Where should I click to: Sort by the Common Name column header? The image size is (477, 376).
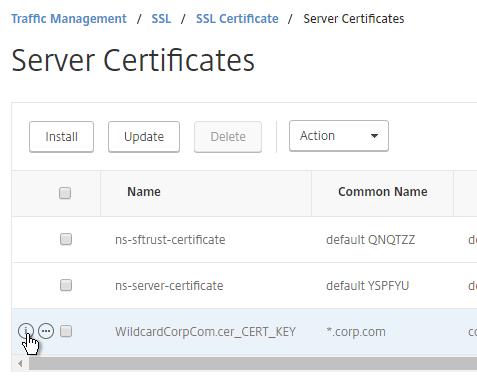pos(383,192)
